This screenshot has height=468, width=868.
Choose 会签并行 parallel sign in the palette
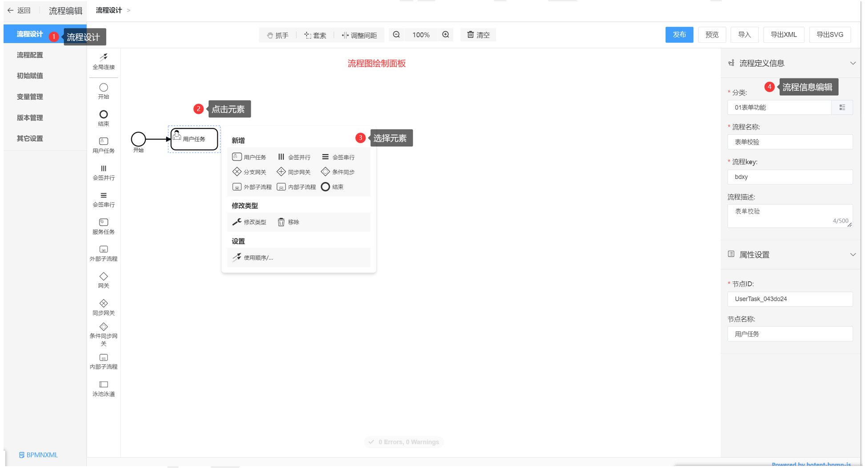(x=104, y=173)
